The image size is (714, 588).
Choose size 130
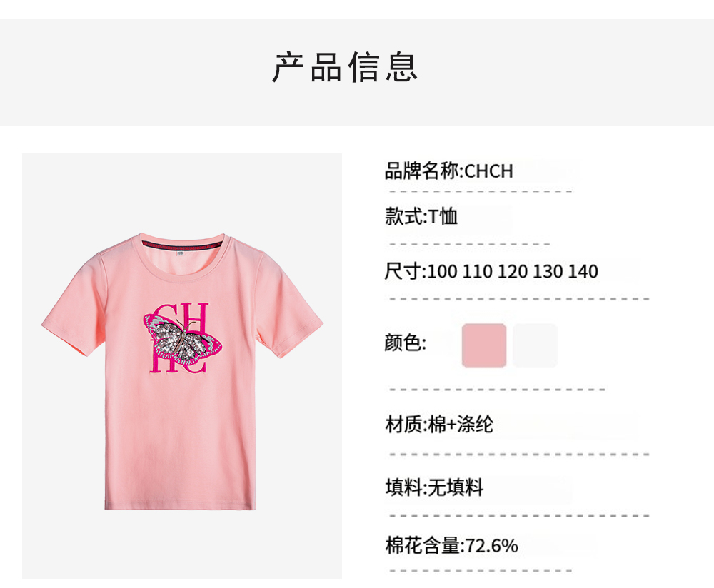pyautogui.click(x=548, y=272)
